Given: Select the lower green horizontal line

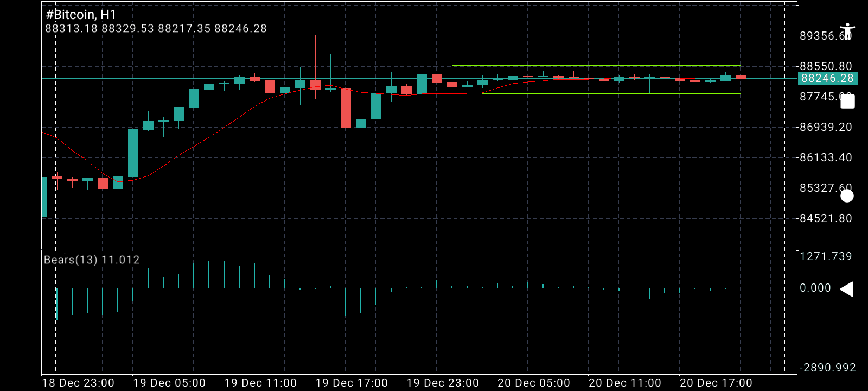Looking at the screenshot, I should click(x=611, y=94).
